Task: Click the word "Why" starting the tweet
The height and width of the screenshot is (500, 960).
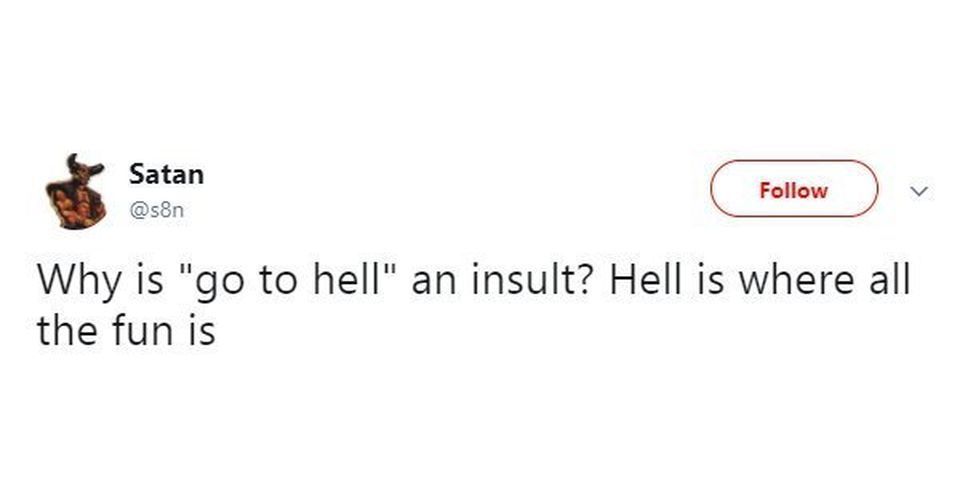Action: tap(78, 282)
